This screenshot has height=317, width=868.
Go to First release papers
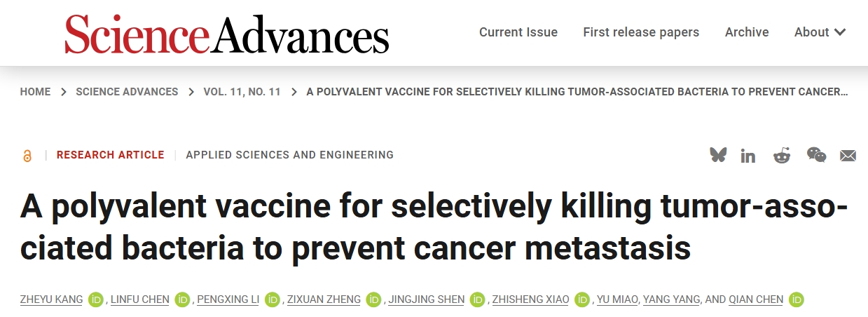[x=641, y=32]
